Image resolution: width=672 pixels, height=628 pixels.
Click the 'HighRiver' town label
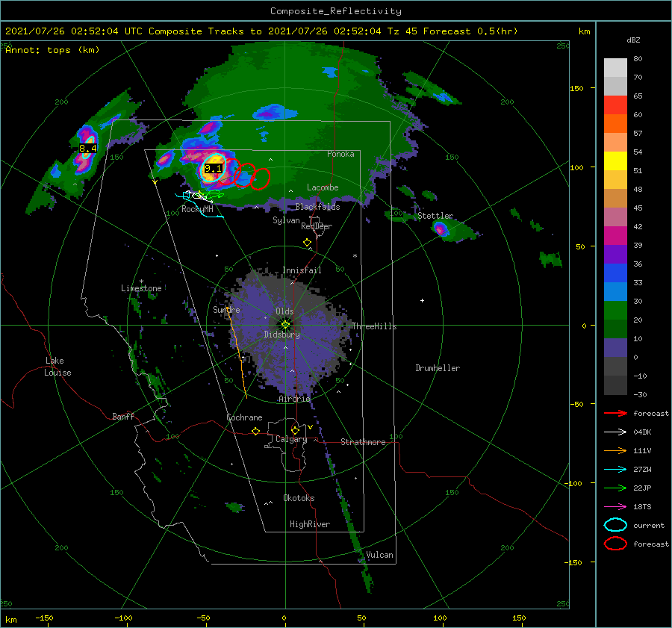pyautogui.click(x=310, y=524)
